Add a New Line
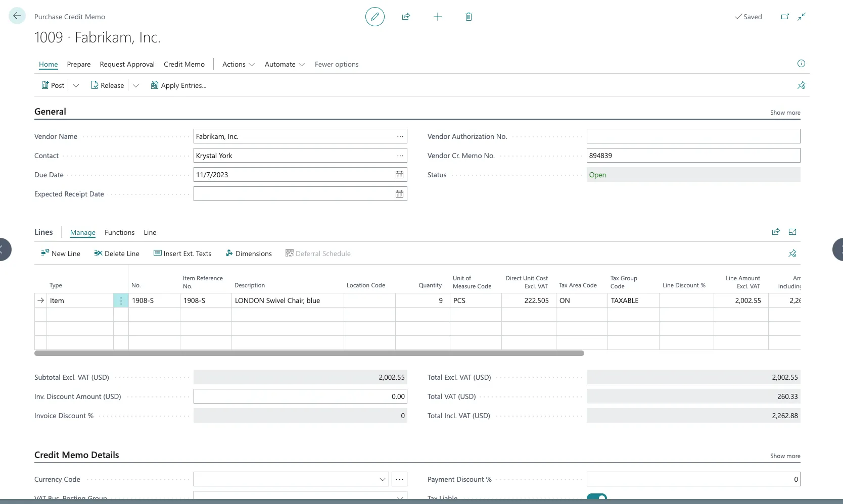Screen dimensions: 843x504 pos(61,254)
